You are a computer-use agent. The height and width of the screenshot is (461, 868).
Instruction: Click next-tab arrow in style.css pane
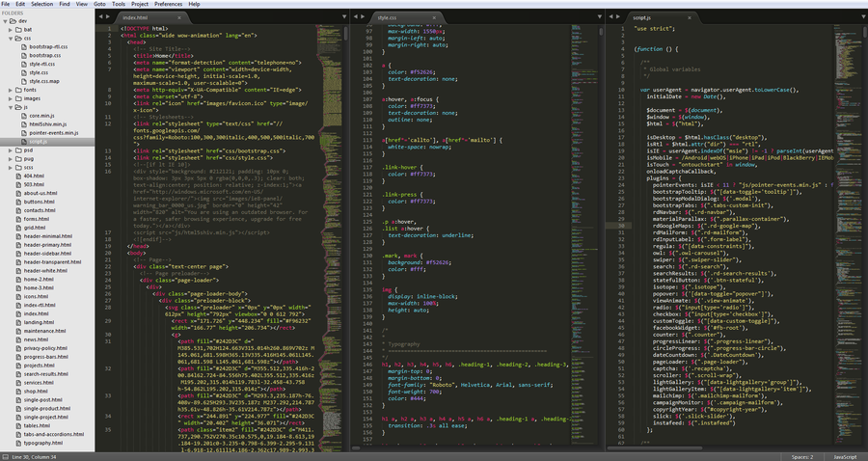coord(364,17)
